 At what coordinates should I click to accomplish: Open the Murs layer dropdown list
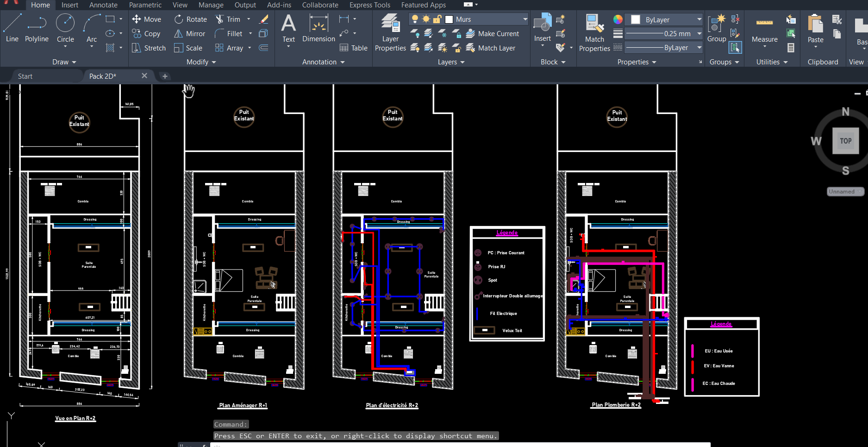click(525, 19)
